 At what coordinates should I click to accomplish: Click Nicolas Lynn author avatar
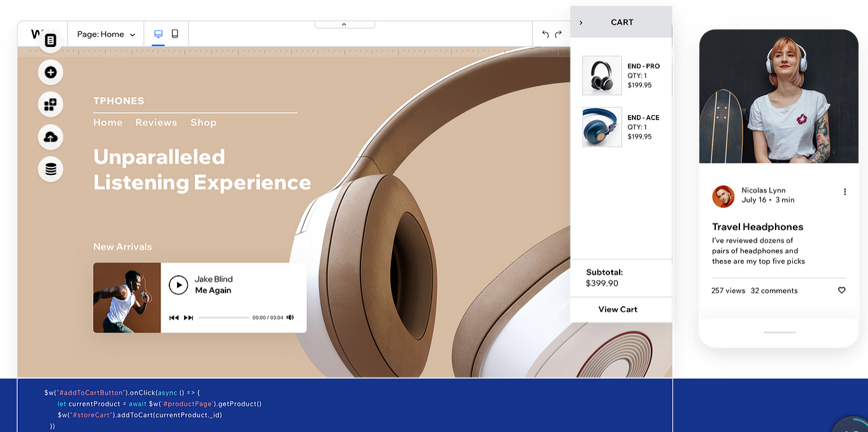pyautogui.click(x=723, y=197)
